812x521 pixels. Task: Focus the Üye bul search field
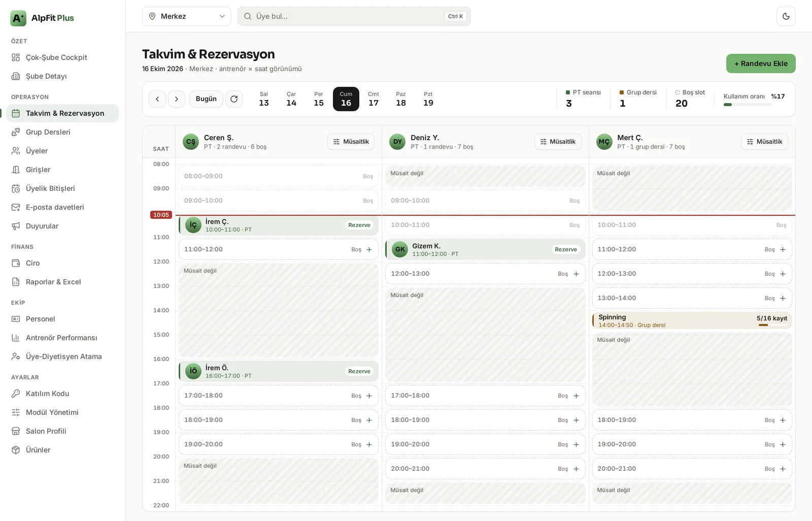(x=354, y=16)
